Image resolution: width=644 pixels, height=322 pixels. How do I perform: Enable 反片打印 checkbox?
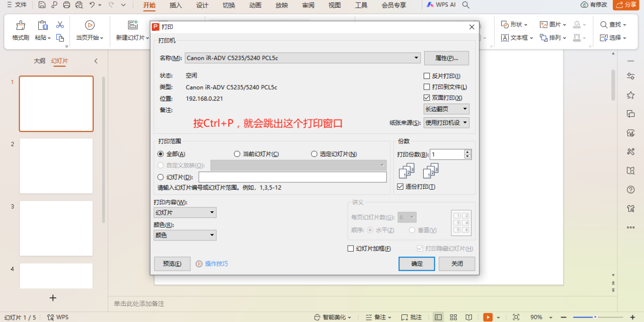pyautogui.click(x=427, y=75)
